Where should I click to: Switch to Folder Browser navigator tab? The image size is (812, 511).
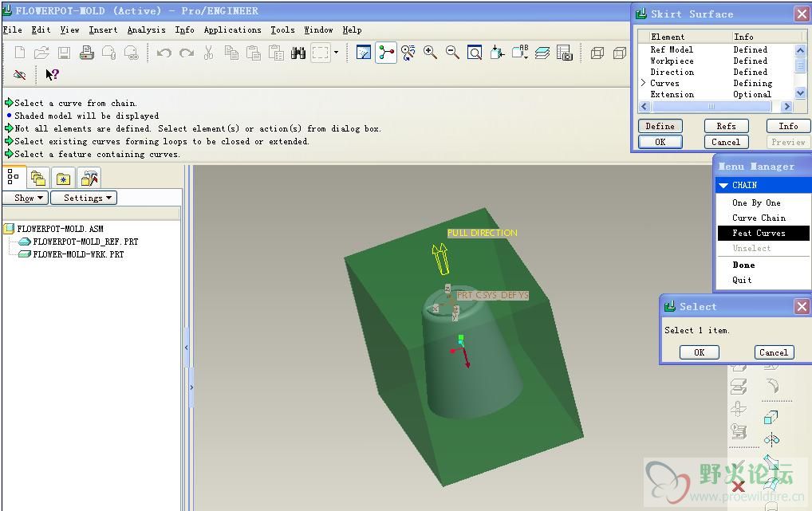pyautogui.click(x=37, y=179)
